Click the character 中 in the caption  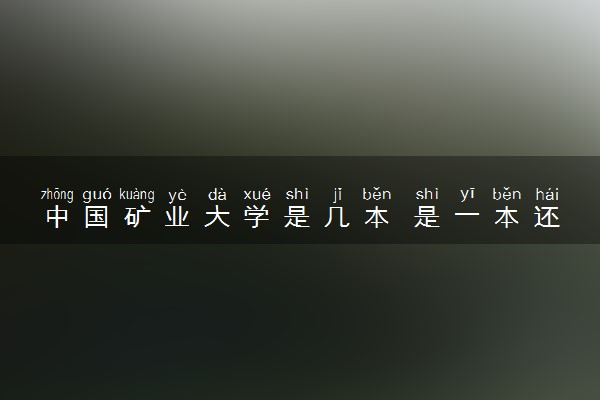[x=57, y=217]
